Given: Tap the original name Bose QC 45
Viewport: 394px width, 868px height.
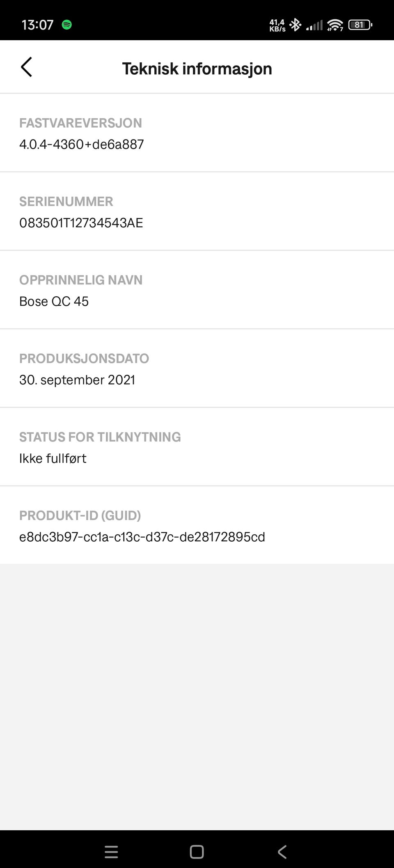Looking at the screenshot, I should 54,301.
